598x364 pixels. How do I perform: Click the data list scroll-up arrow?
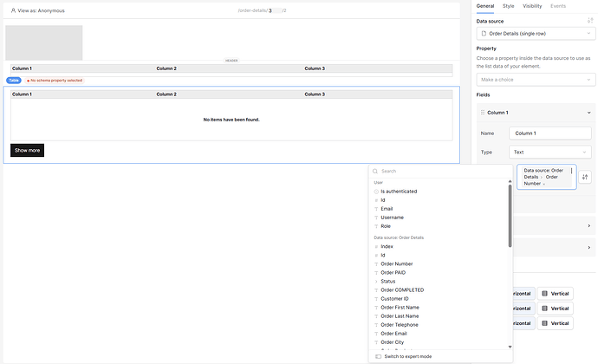[x=510, y=181]
